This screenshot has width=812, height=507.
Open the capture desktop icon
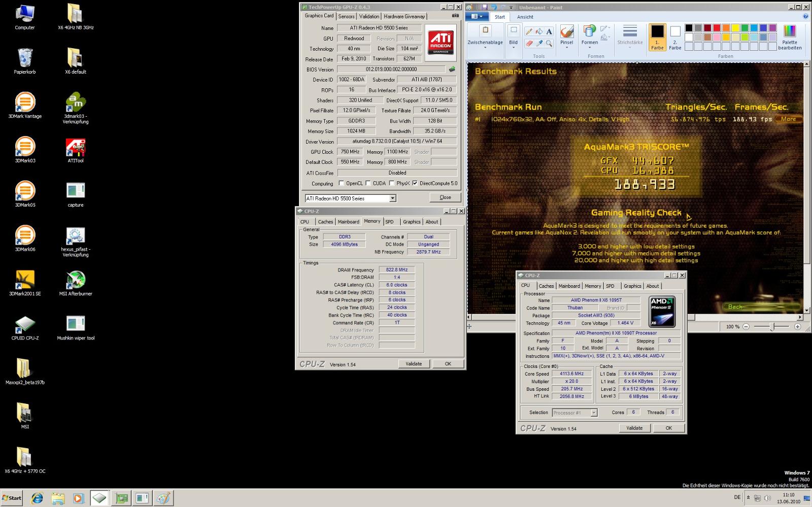pyautogui.click(x=76, y=194)
